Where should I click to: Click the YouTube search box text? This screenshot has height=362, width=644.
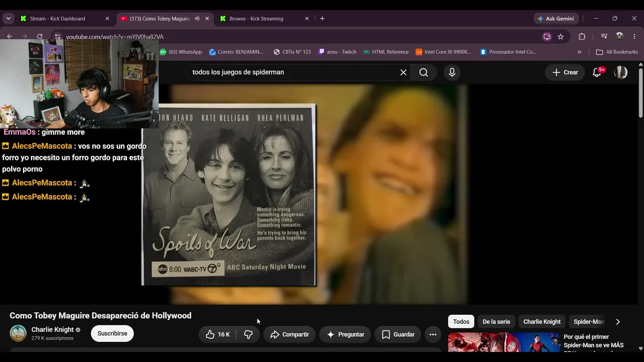[238, 72]
